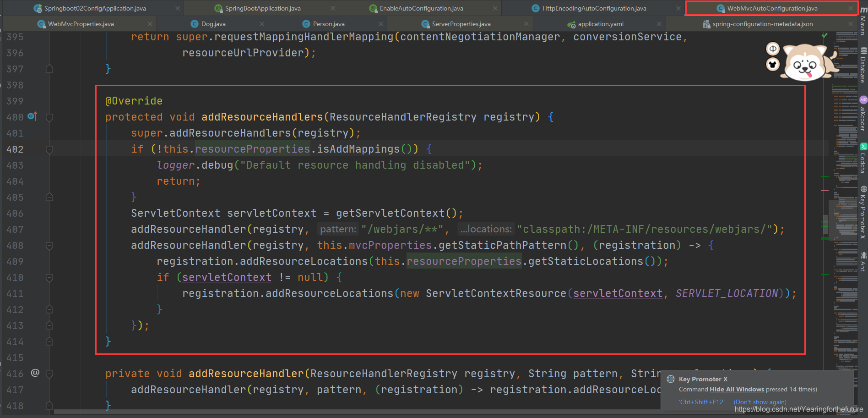Collapse the addResourceHandlers method at line 400
Viewport: 868px width, 418px height.
(x=49, y=117)
